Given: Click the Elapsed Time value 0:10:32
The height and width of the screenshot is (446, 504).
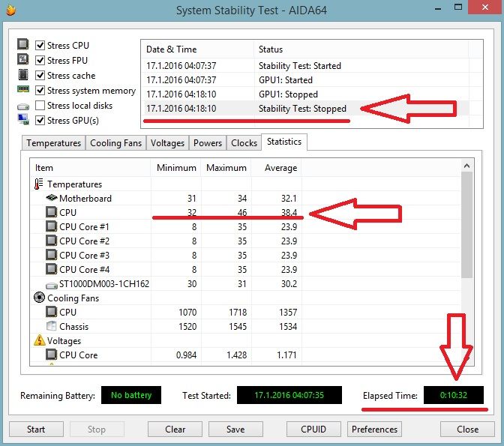Looking at the screenshot, I should tap(454, 395).
